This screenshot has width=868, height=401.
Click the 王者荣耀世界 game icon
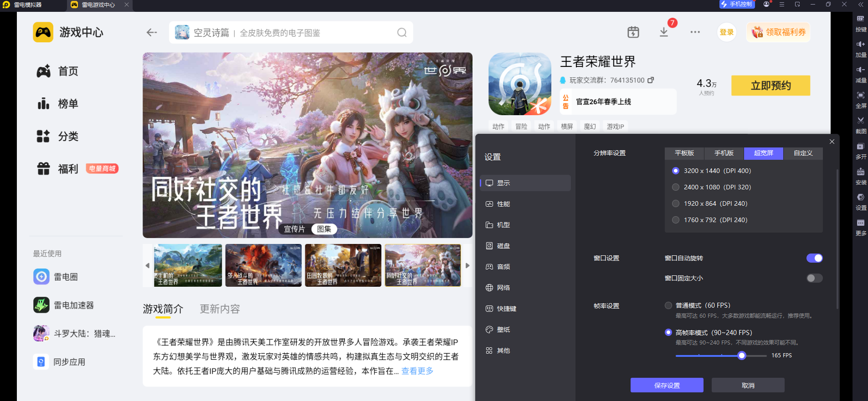[x=520, y=84]
